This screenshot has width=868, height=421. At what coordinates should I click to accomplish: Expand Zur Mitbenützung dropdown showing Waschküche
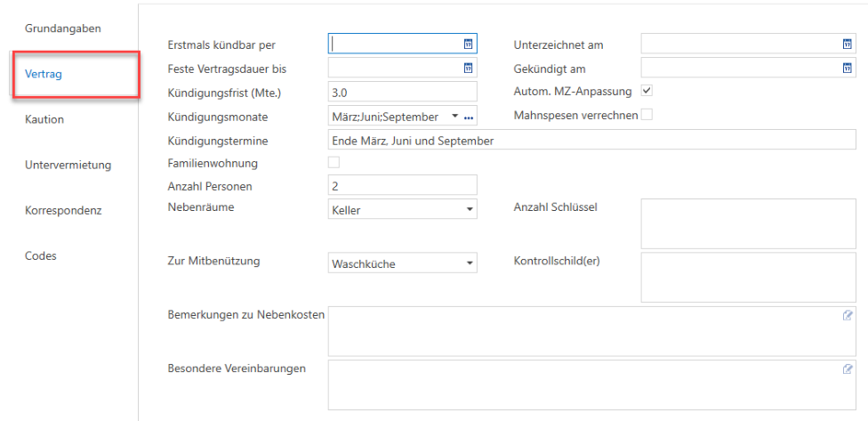(469, 263)
